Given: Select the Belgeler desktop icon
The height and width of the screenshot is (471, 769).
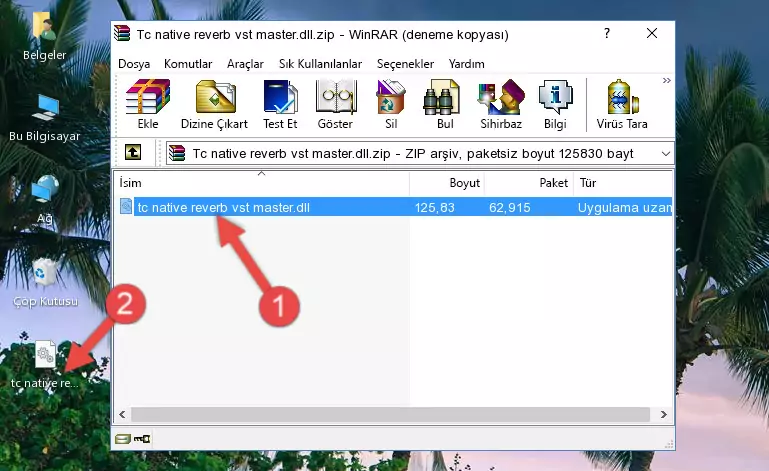Looking at the screenshot, I should (44, 36).
